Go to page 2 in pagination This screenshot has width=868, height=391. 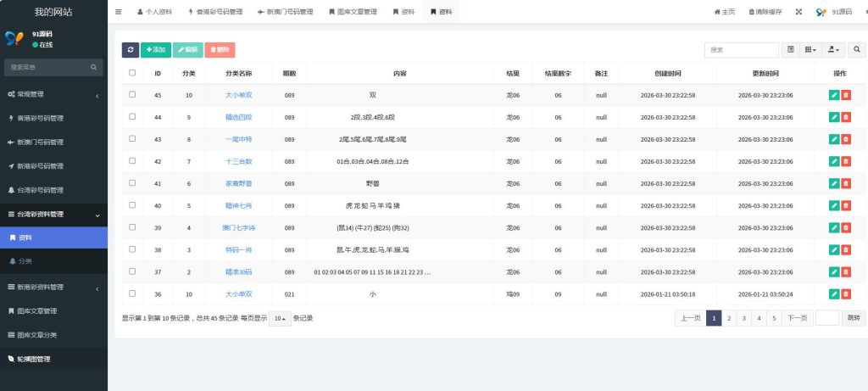729,318
